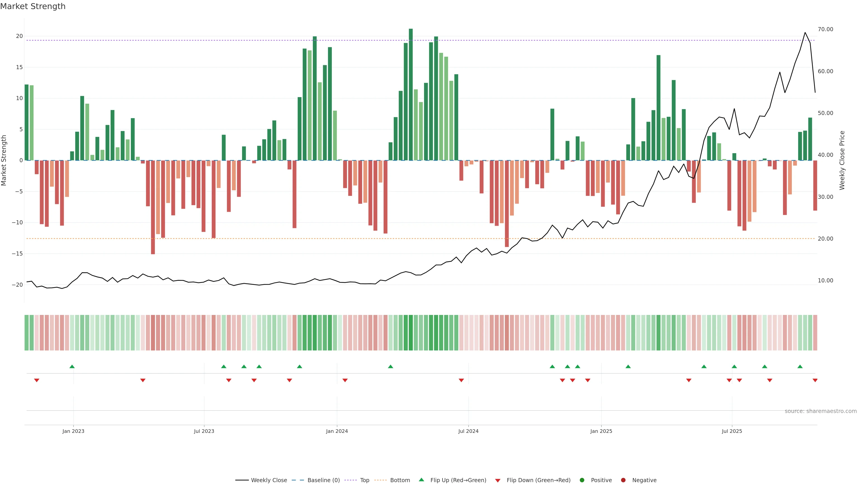Click the Market Strength chart title
The image size is (868, 488).
pyautogui.click(x=33, y=6)
